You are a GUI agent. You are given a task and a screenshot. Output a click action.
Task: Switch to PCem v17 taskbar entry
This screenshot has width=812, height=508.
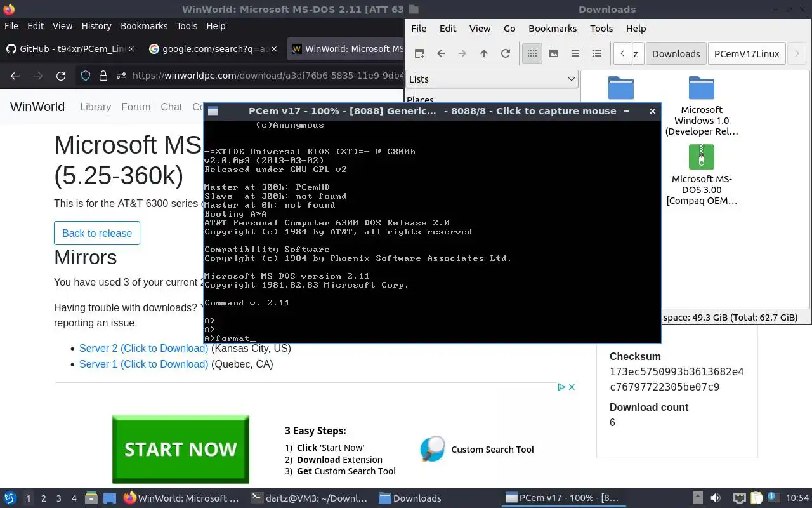tap(563, 498)
